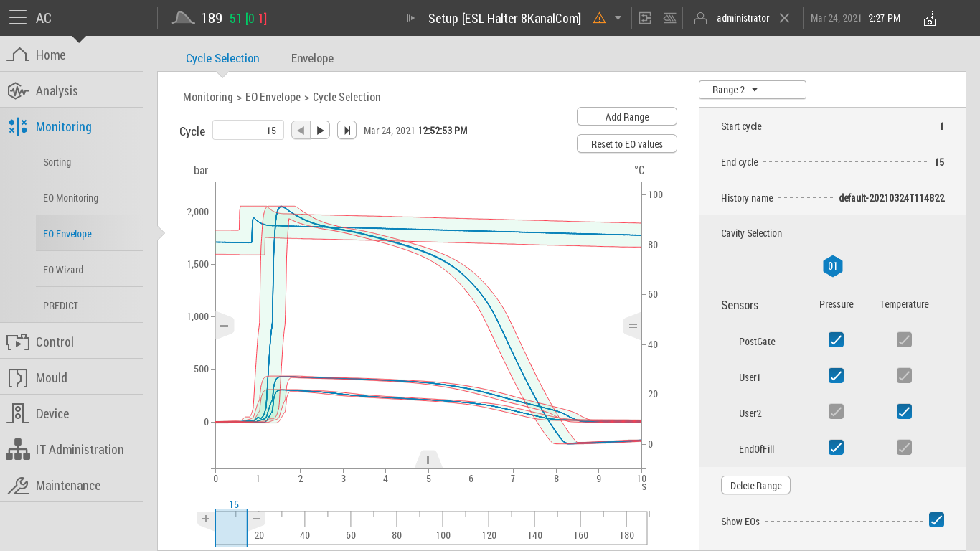Switch to the Envelope tab
This screenshot has width=980, height=551.
pos(312,59)
